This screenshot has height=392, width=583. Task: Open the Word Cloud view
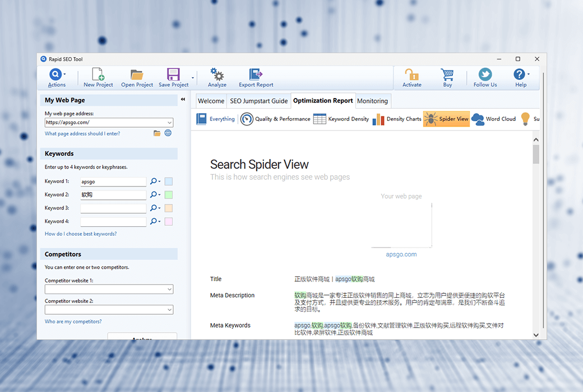point(493,119)
